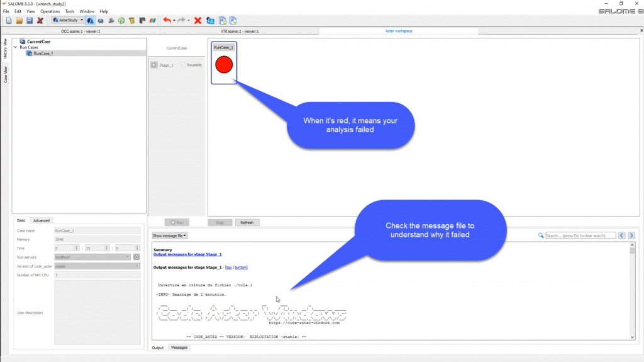
Task: Open the Edit menu
Action: click(18, 11)
